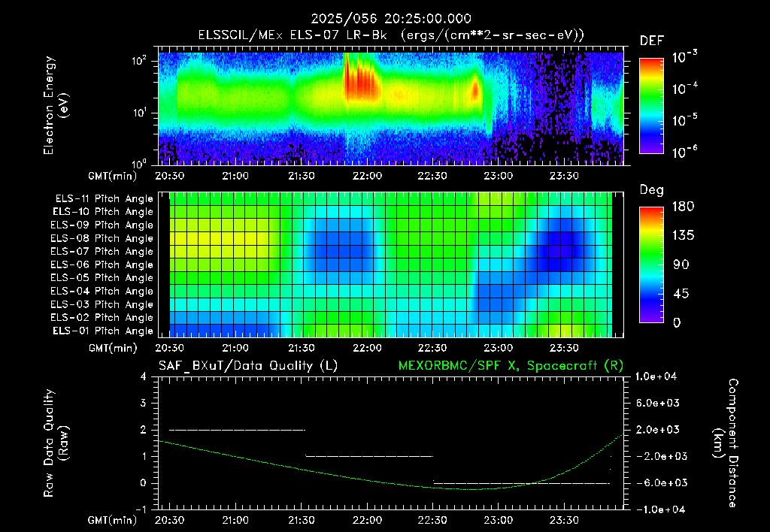The width and height of the screenshot is (770, 532).
Task: Click the data quality line segment at level 2
Action: tap(237, 430)
